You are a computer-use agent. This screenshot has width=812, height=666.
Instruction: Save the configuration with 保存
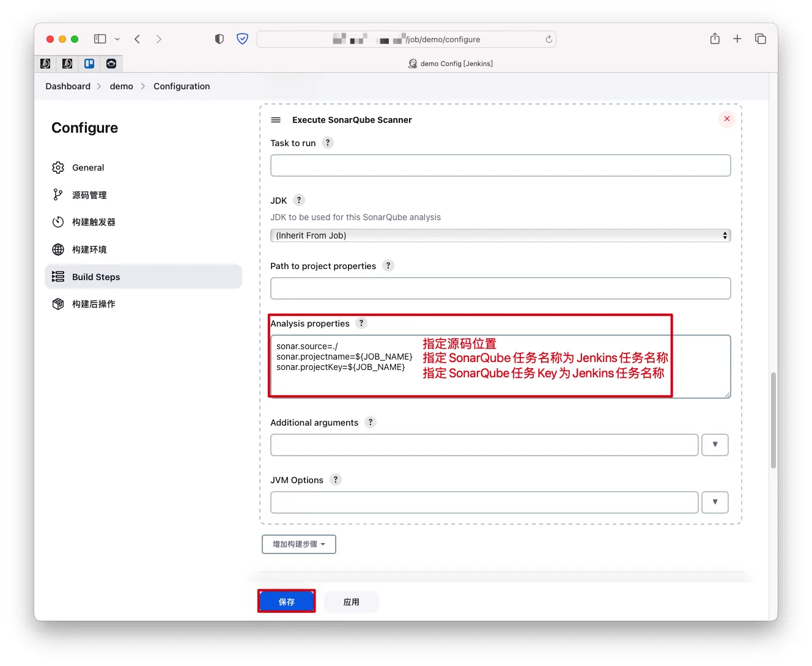287,601
